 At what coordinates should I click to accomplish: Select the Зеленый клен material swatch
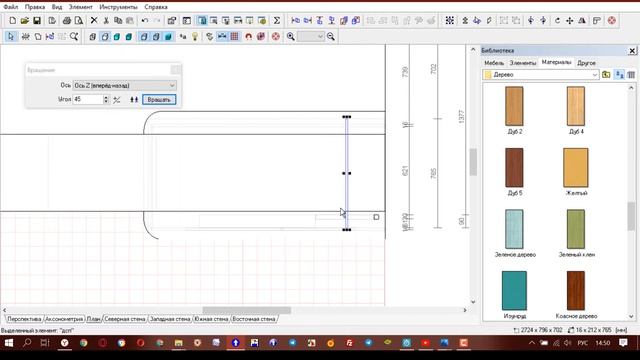[576, 229]
